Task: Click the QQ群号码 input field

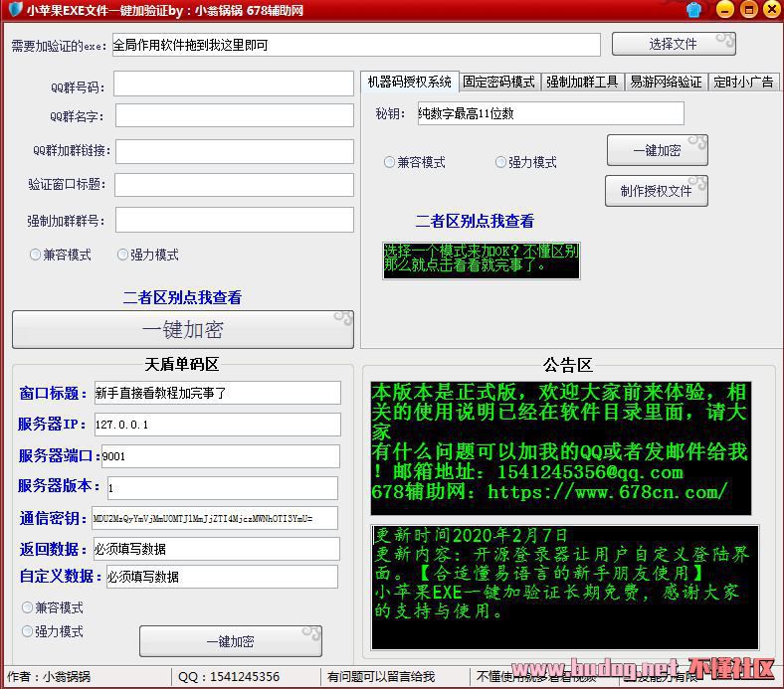Action: tap(234, 84)
